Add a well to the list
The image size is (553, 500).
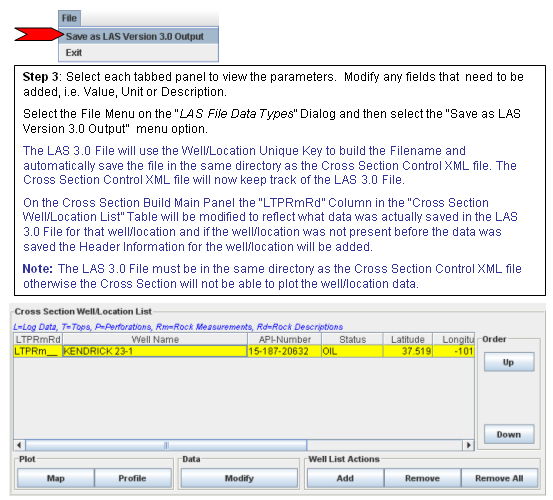click(345, 478)
